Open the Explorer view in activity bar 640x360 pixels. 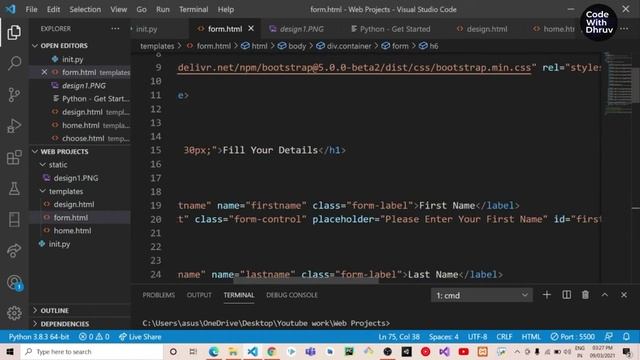pyautogui.click(x=14, y=32)
